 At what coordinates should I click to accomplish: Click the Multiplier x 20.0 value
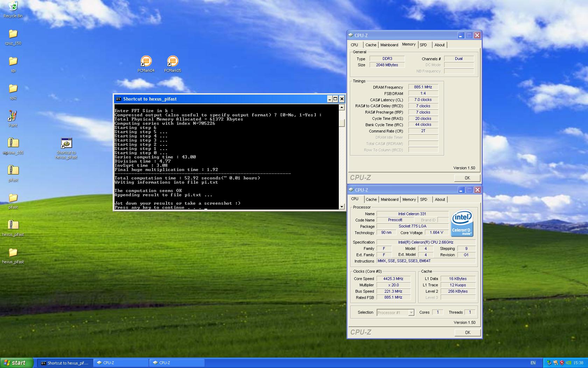(393, 285)
